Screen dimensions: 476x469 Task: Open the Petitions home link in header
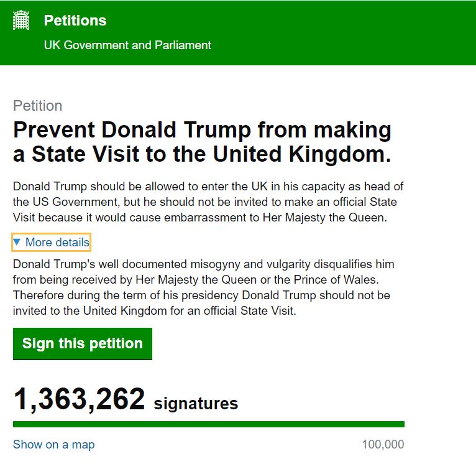coord(75,21)
